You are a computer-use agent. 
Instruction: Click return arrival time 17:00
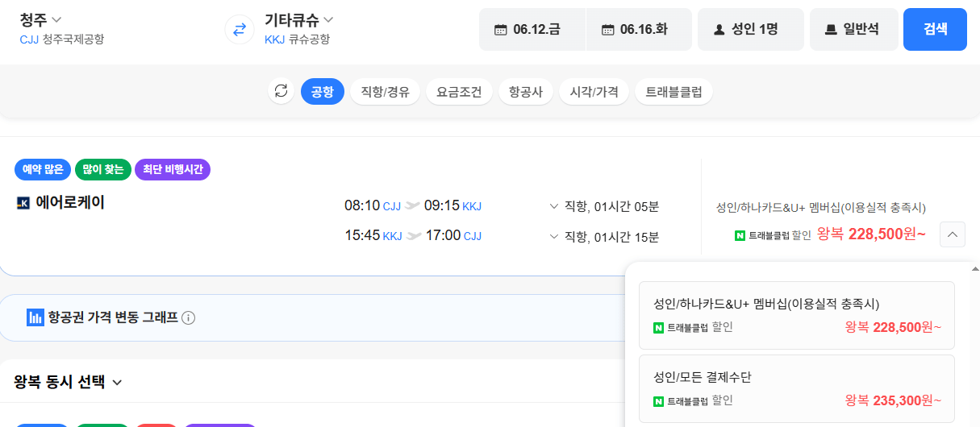coord(443,235)
